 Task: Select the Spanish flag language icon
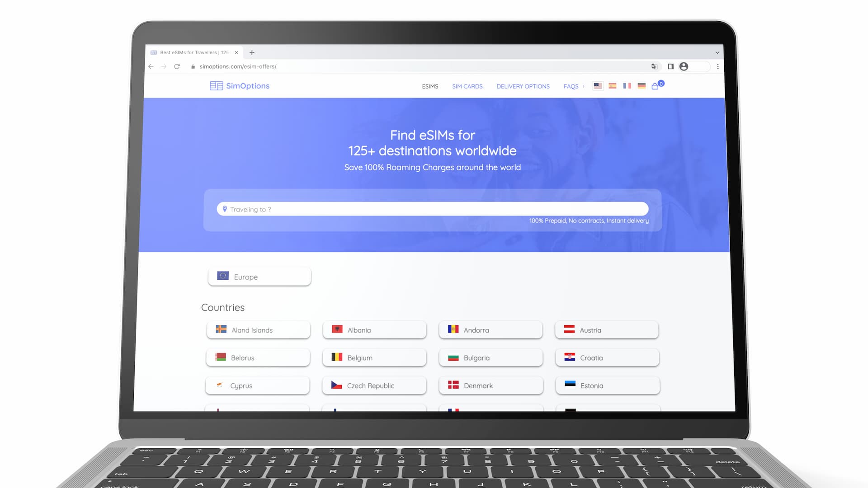coord(612,86)
